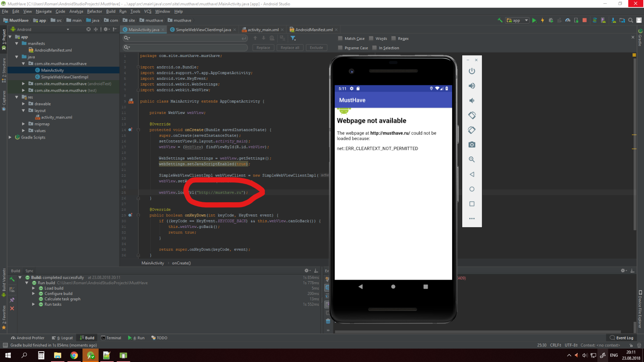Open emulator extended controls ellipsis
The height and width of the screenshot is (362, 644).
coord(472,219)
